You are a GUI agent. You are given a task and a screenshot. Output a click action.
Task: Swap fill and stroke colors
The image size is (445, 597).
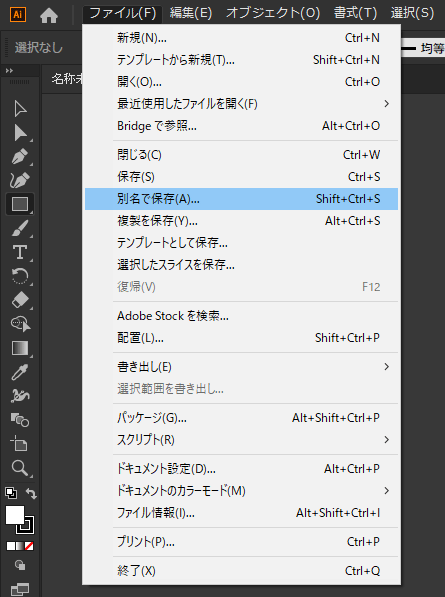pyautogui.click(x=31, y=493)
